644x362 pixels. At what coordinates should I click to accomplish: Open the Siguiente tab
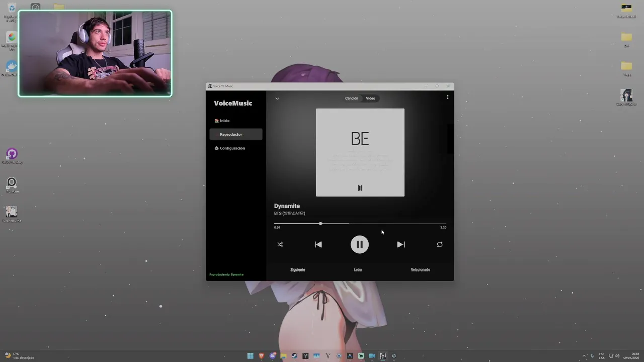click(298, 270)
